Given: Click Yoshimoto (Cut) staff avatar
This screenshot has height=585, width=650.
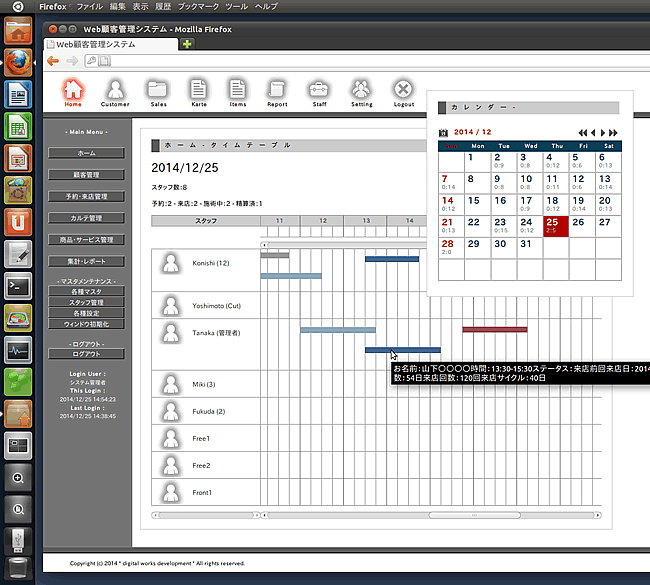Looking at the screenshot, I should click(x=171, y=306).
